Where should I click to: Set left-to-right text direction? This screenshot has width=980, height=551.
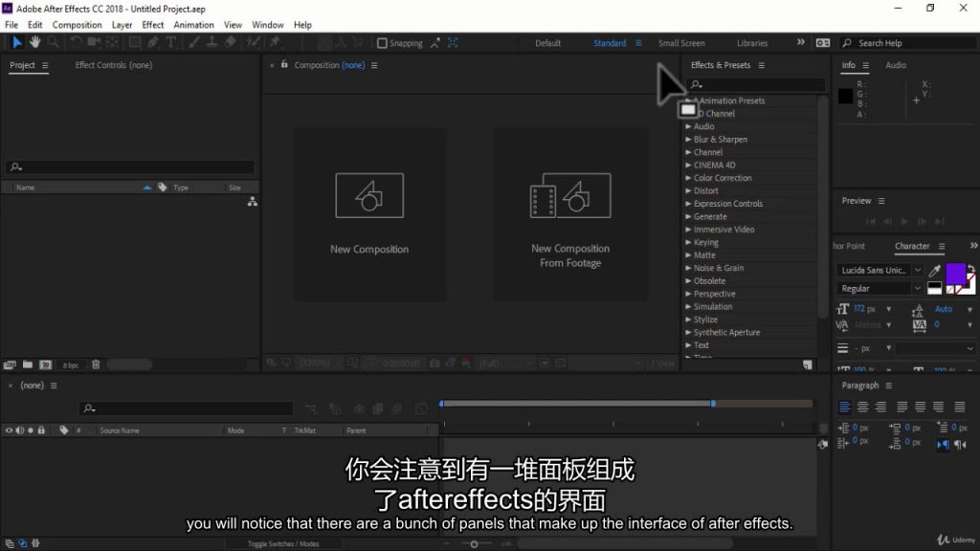point(943,444)
